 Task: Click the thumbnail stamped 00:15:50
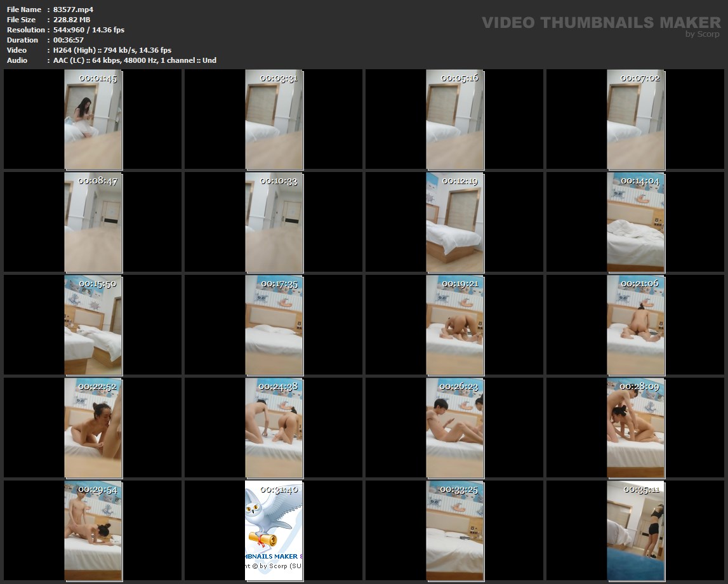(x=93, y=325)
